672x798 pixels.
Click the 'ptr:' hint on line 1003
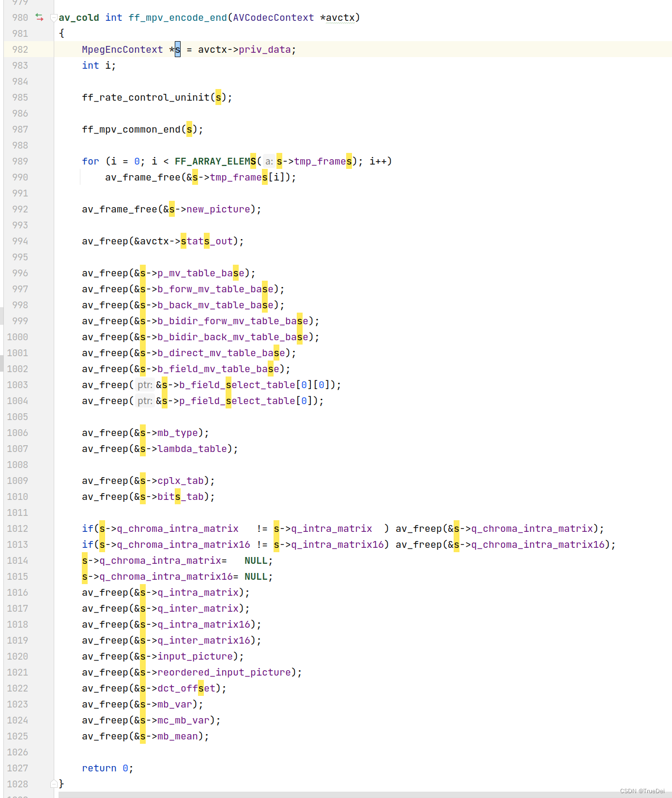tap(145, 385)
